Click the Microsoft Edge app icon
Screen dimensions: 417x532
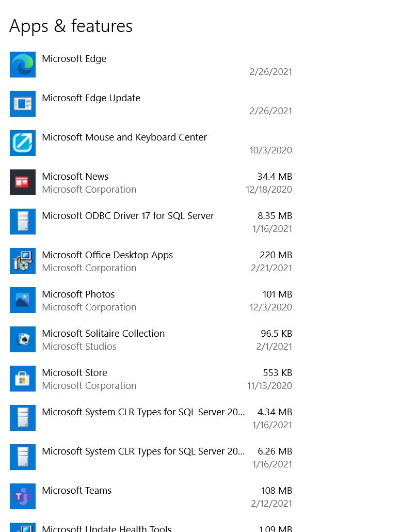22,65
